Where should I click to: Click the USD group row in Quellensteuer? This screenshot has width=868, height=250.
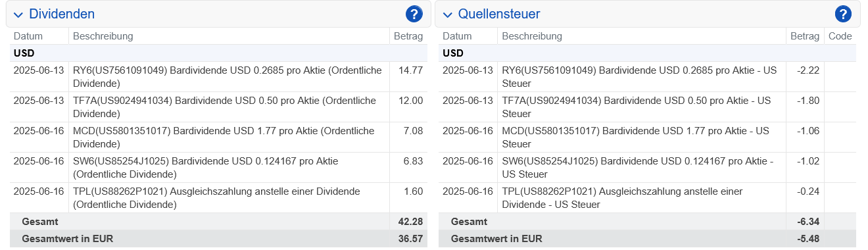tap(647, 53)
